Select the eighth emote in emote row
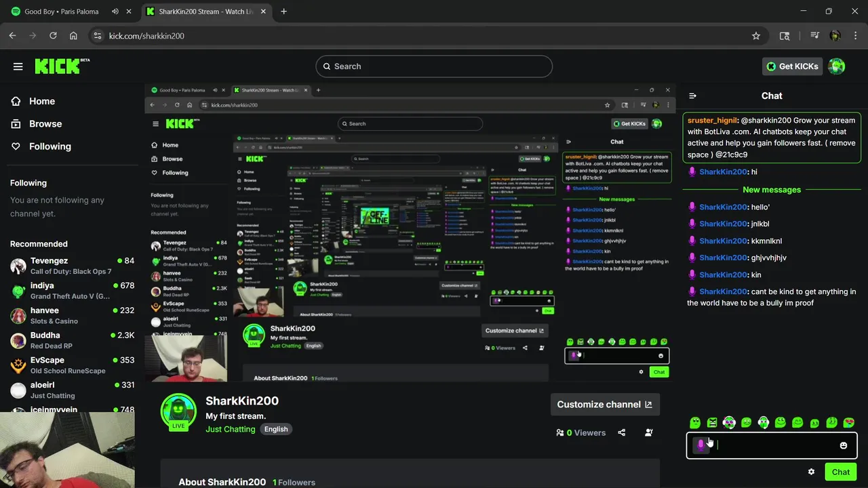The width and height of the screenshot is (868, 488). coord(814,423)
